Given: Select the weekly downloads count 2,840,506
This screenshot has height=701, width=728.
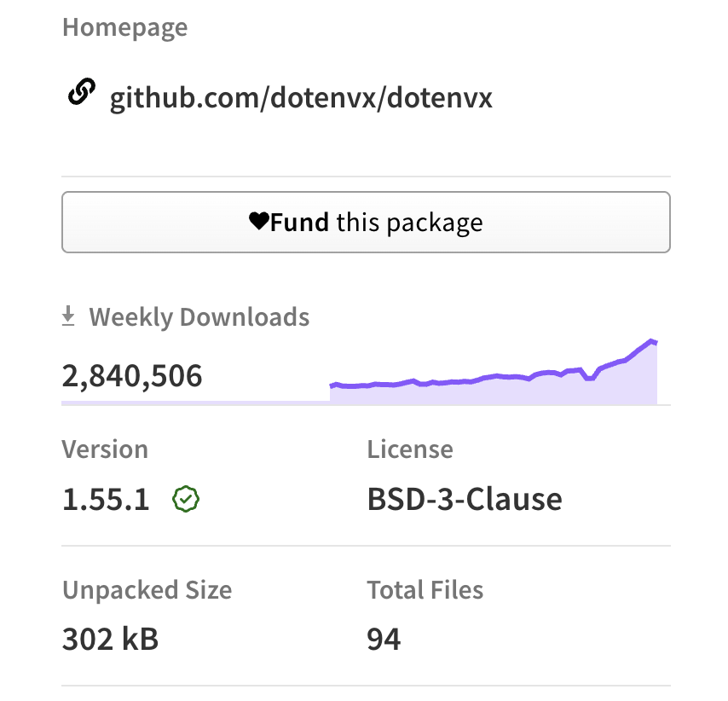Looking at the screenshot, I should coord(132,376).
